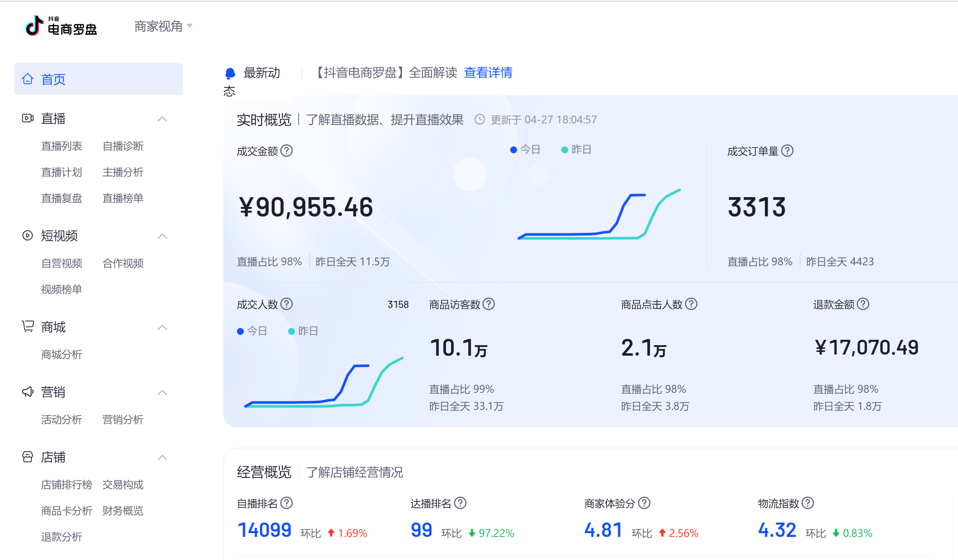The image size is (958, 560).
Task: Open 主播分析 page
Action: click(123, 172)
